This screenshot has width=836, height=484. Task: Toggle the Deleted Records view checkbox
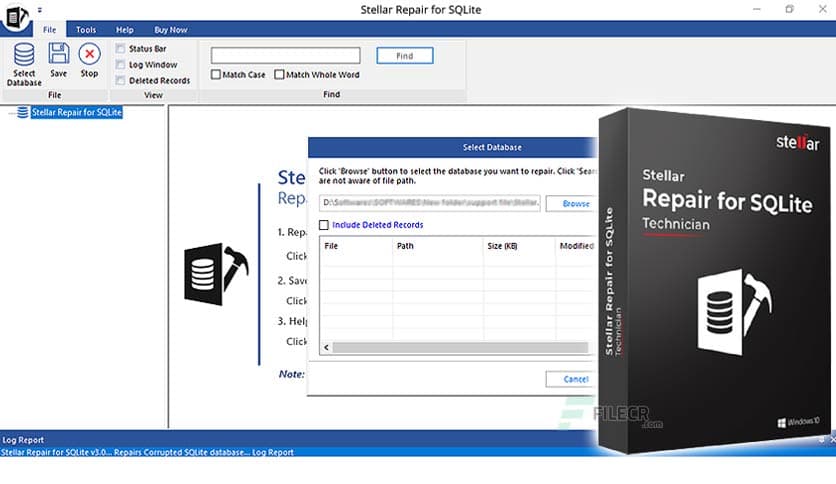(x=120, y=80)
